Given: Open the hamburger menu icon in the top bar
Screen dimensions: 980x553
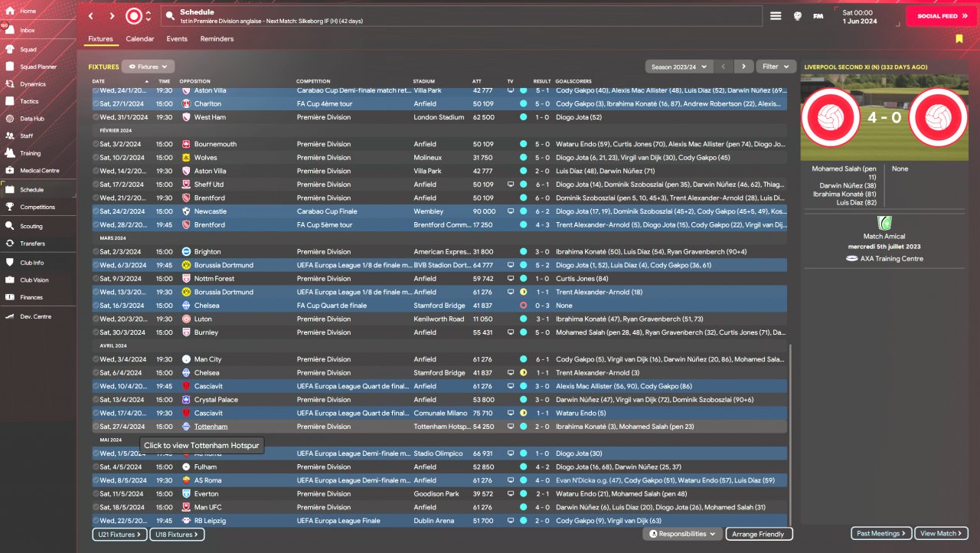Looking at the screenshot, I should [x=776, y=16].
